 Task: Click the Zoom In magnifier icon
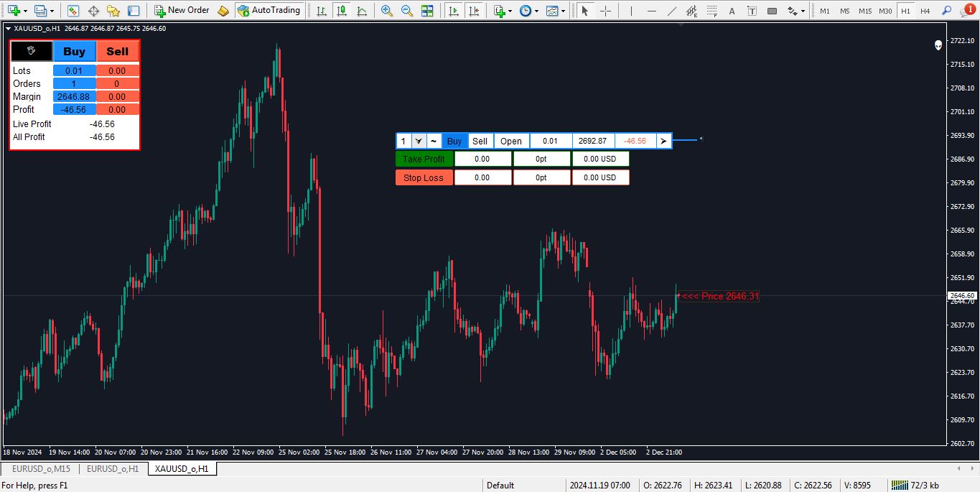click(387, 11)
